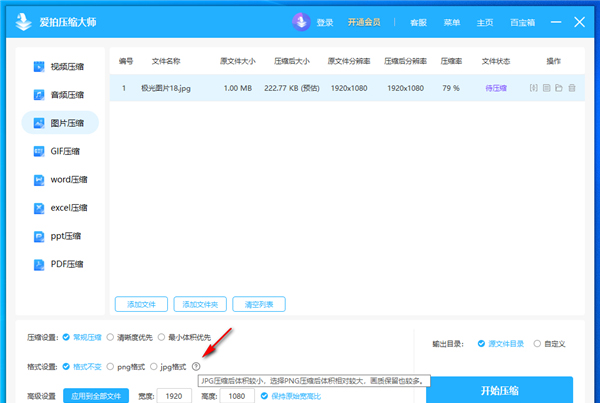Click the compare preview icon in file row

(534, 88)
